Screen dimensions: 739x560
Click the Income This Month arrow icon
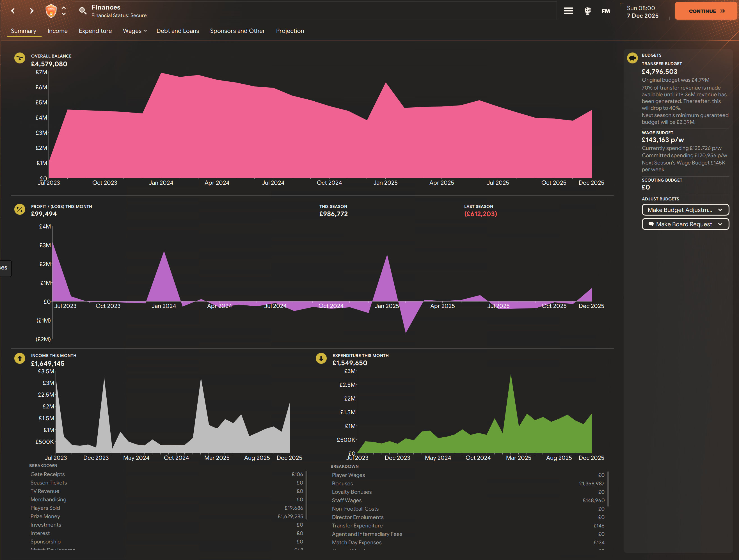(20, 358)
